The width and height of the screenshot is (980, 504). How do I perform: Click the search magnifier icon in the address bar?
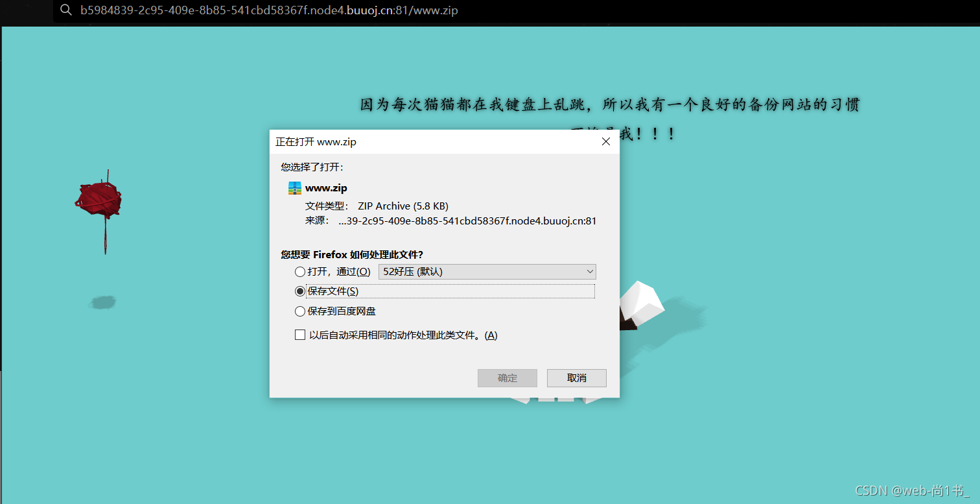pyautogui.click(x=65, y=10)
